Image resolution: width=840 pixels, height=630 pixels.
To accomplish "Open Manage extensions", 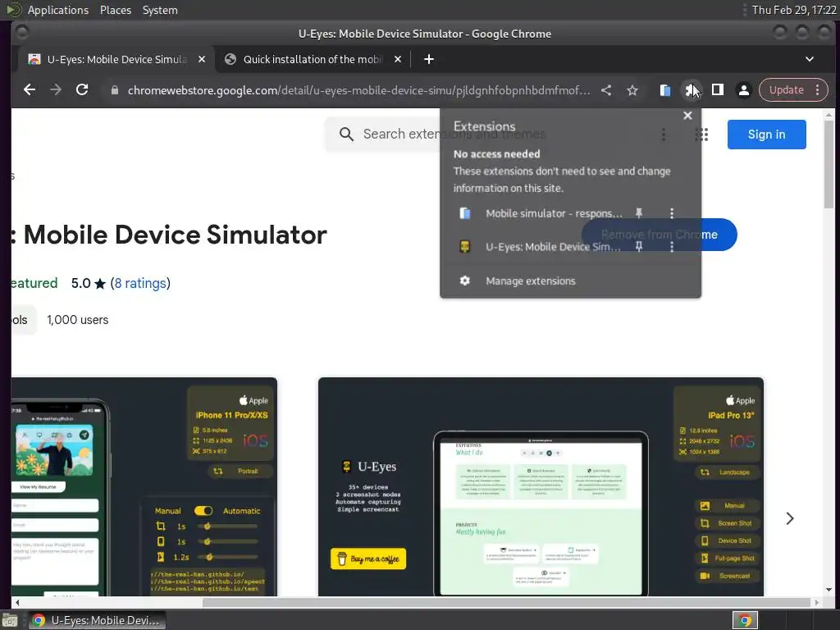I will click(571, 281).
